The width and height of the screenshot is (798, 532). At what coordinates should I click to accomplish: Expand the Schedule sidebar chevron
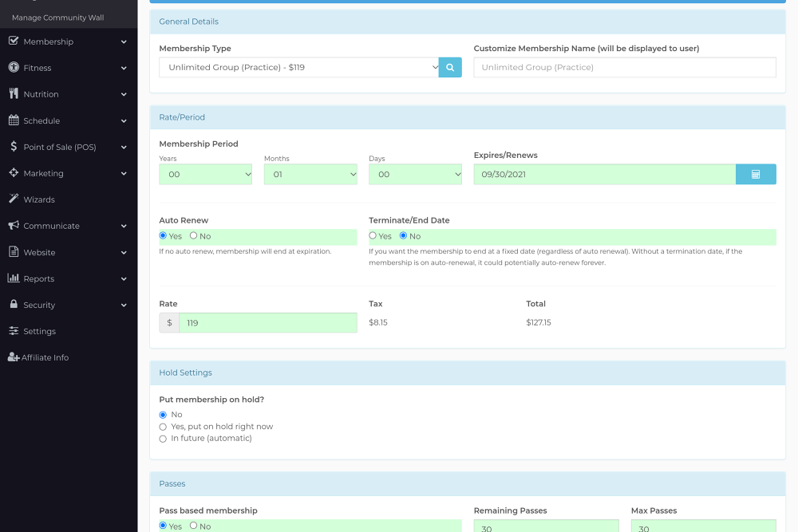124,121
